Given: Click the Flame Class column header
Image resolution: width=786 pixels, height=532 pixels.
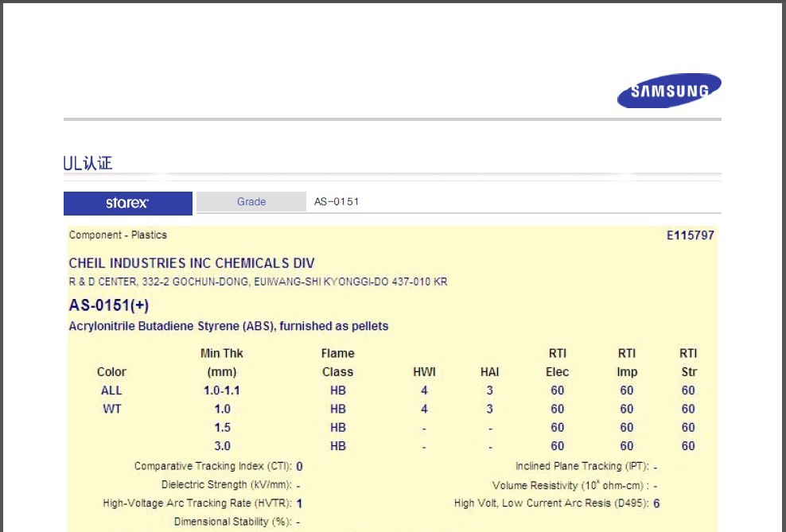Looking at the screenshot, I should point(337,363).
